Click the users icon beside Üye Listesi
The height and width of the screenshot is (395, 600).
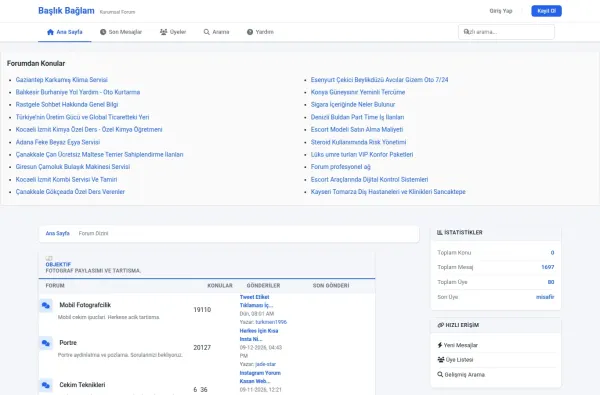(x=441, y=360)
